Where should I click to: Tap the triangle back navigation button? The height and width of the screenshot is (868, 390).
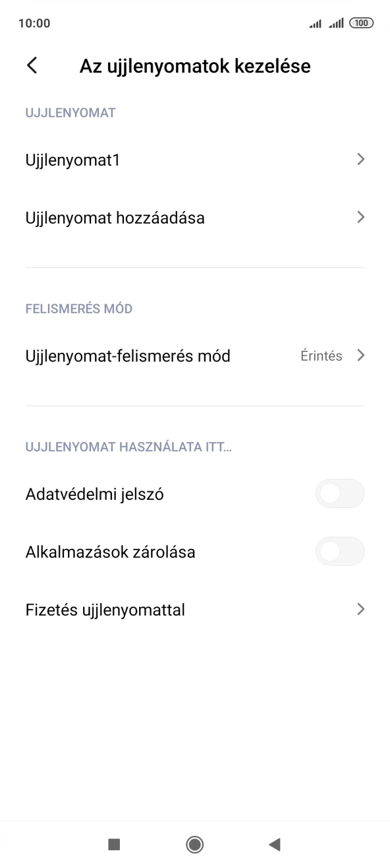[274, 844]
